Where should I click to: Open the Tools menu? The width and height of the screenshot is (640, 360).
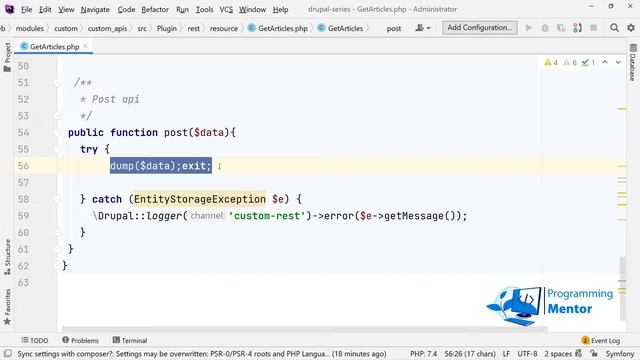coord(204,9)
